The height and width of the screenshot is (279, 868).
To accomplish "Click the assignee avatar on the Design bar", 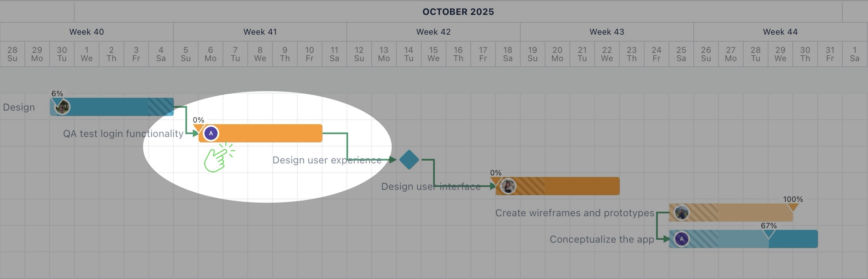I will point(62,107).
